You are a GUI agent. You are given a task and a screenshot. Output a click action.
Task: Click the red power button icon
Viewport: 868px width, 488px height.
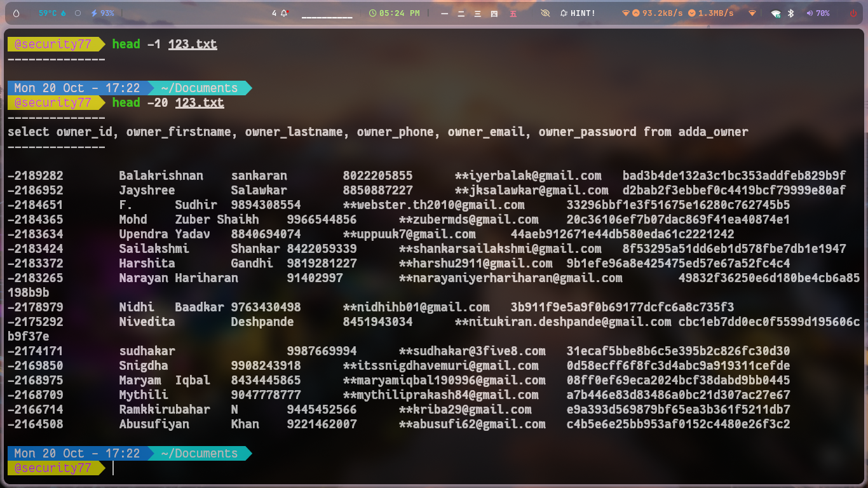(x=853, y=13)
